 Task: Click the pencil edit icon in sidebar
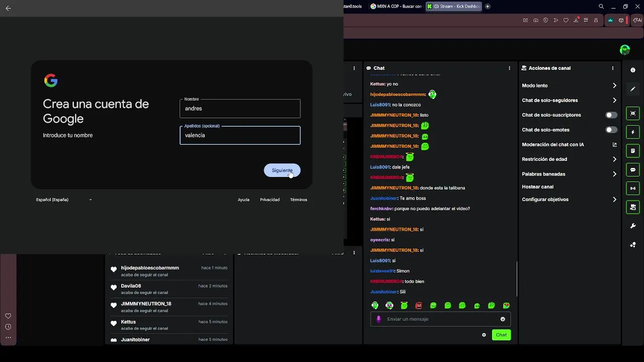[x=633, y=89]
